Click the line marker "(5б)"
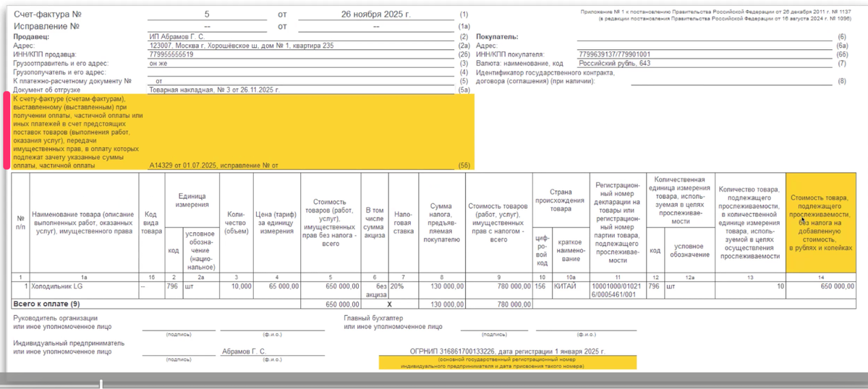868x389 pixels. [x=464, y=166]
